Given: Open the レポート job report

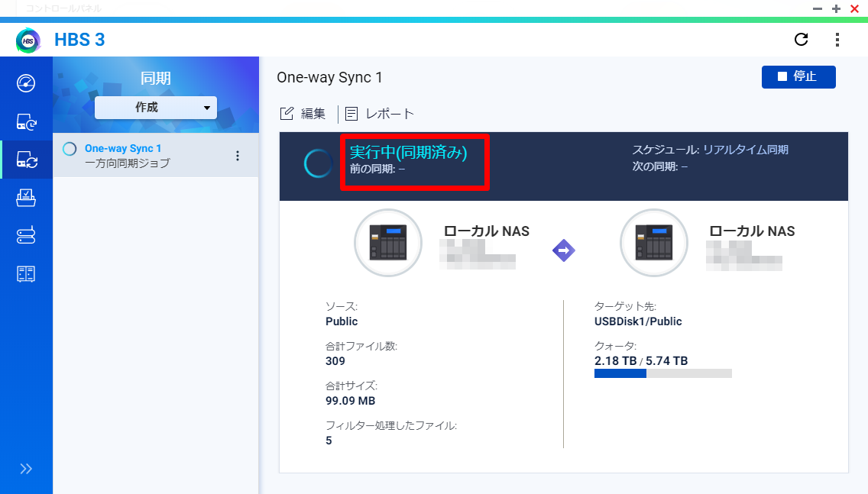Looking at the screenshot, I should (x=379, y=114).
